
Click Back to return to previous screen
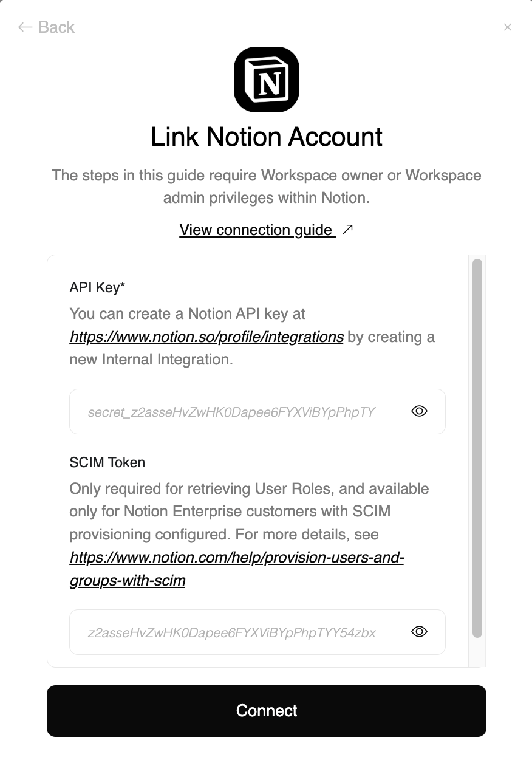point(46,27)
